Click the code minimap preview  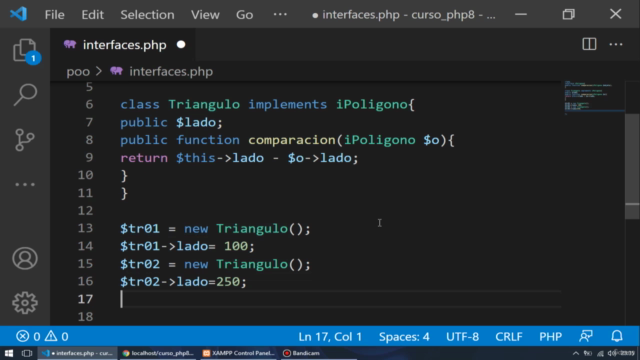pos(594,97)
